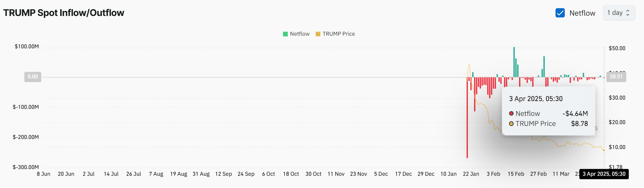This screenshot has height=188, width=644.
Task: Click the 0.00 left axis marker
Action: click(x=33, y=77)
